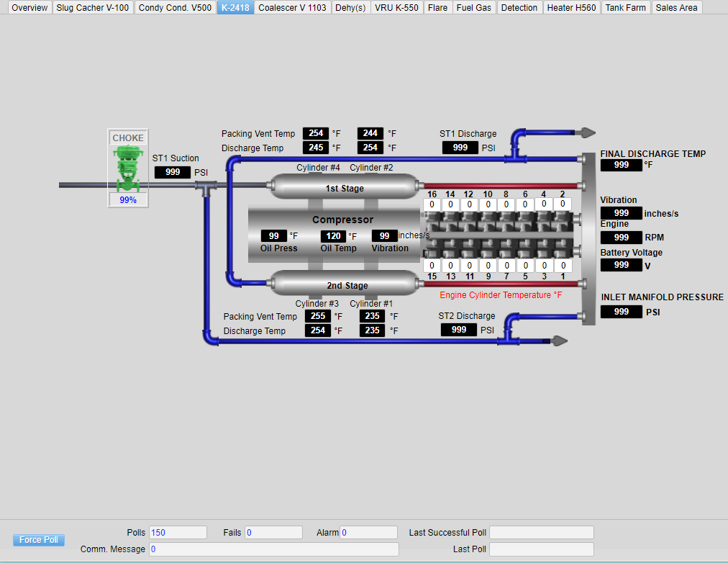Image resolution: width=728 pixels, height=563 pixels.
Task: Click the compressor Vibration 99 value
Action: [384, 235]
